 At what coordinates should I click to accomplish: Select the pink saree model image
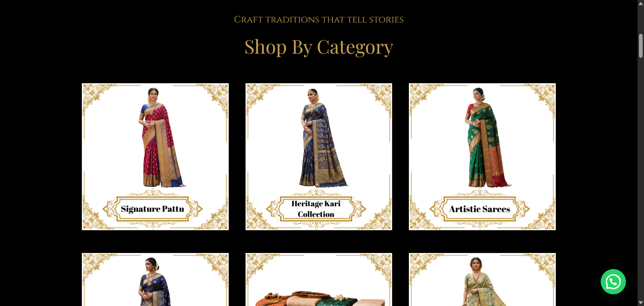161,137
